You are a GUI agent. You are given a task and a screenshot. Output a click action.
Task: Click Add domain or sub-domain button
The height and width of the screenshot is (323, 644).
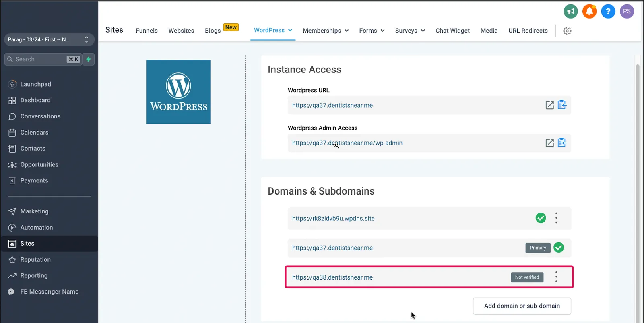pyautogui.click(x=522, y=306)
